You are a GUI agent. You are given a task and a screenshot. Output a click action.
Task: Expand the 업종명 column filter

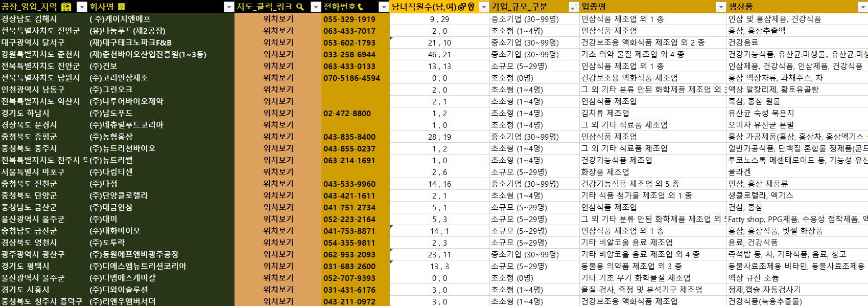tap(721, 7)
